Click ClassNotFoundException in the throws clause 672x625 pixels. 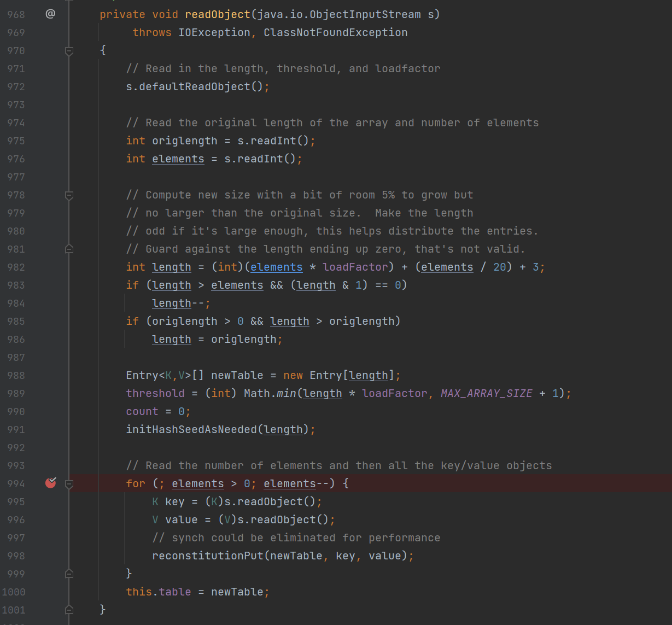[336, 32]
